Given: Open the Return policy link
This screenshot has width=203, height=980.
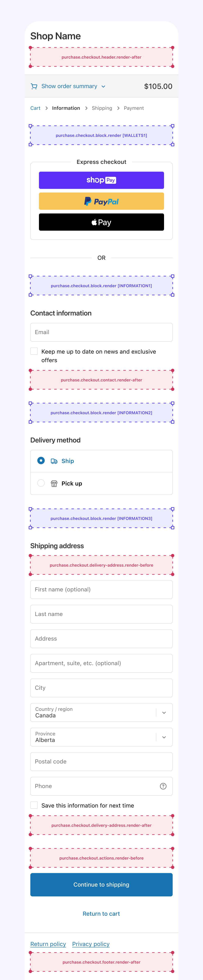Looking at the screenshot, I should [x=48, y=944].
